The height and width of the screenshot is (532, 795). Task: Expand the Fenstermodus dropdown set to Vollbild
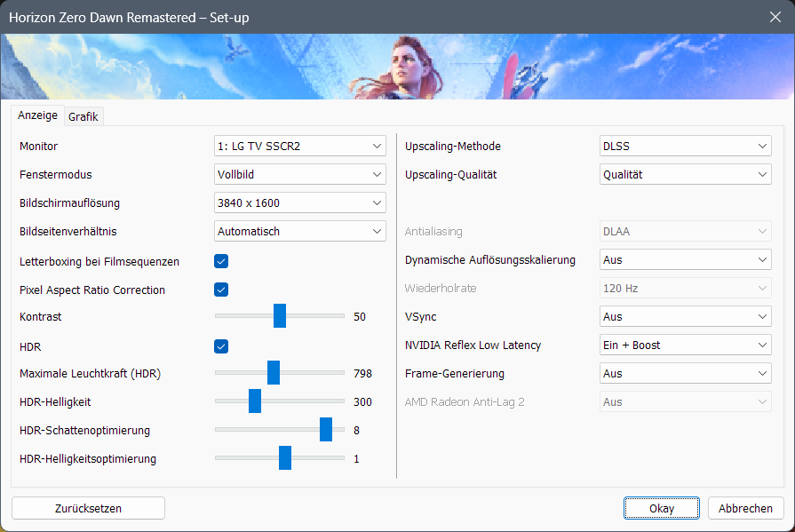(x=299, y=174)
